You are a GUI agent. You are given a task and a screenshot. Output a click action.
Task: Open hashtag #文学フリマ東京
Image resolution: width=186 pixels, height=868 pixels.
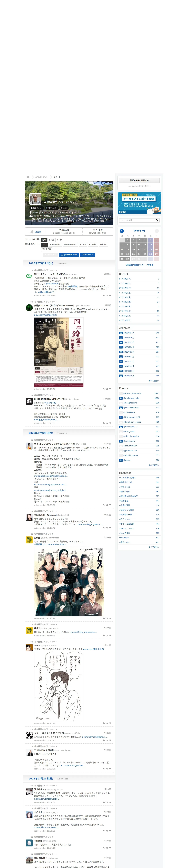pyautogui.click(x=127, y=510)
